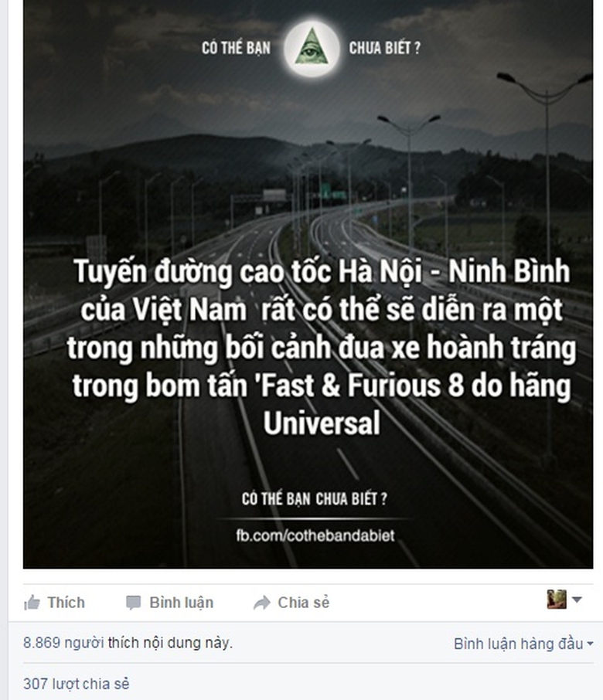Click the Bình luận text button

[x=182, y=603]
